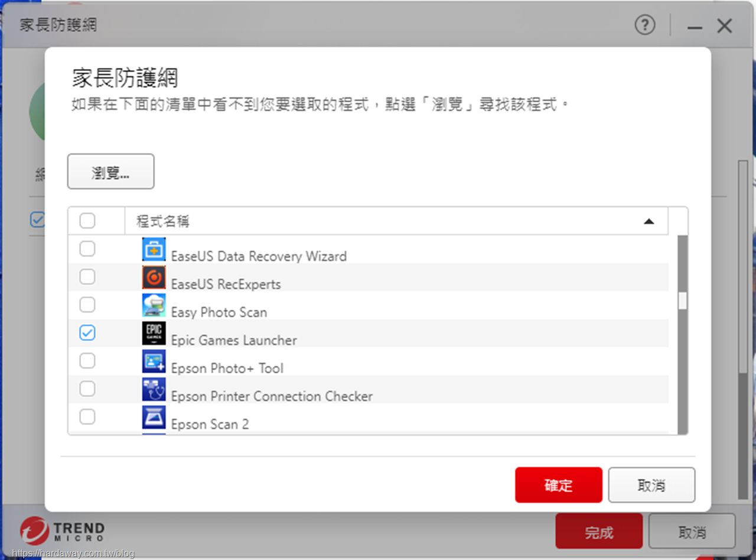The height and width of the screenshot is (560, 756).
Task: Click the program list scrollbar thumb
Action: tap(683, 301)
